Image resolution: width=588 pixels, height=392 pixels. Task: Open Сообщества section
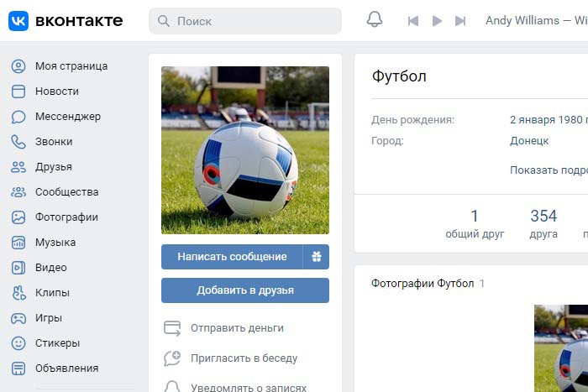67,192
